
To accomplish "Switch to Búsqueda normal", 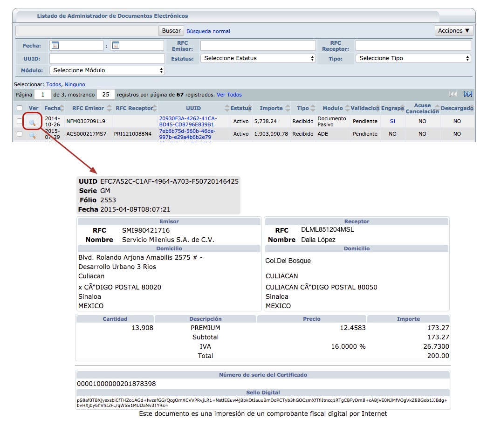I will coord(208,31).
